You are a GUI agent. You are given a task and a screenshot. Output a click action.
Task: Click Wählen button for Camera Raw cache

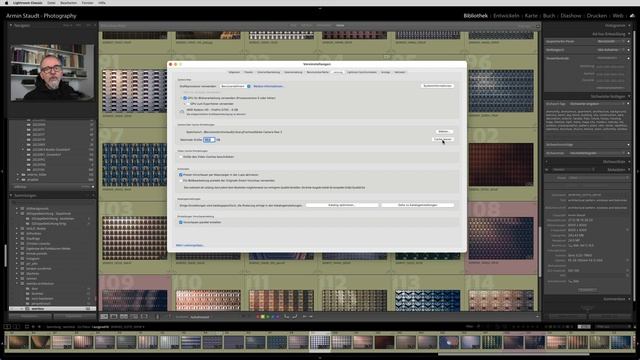tap(444, 131)
